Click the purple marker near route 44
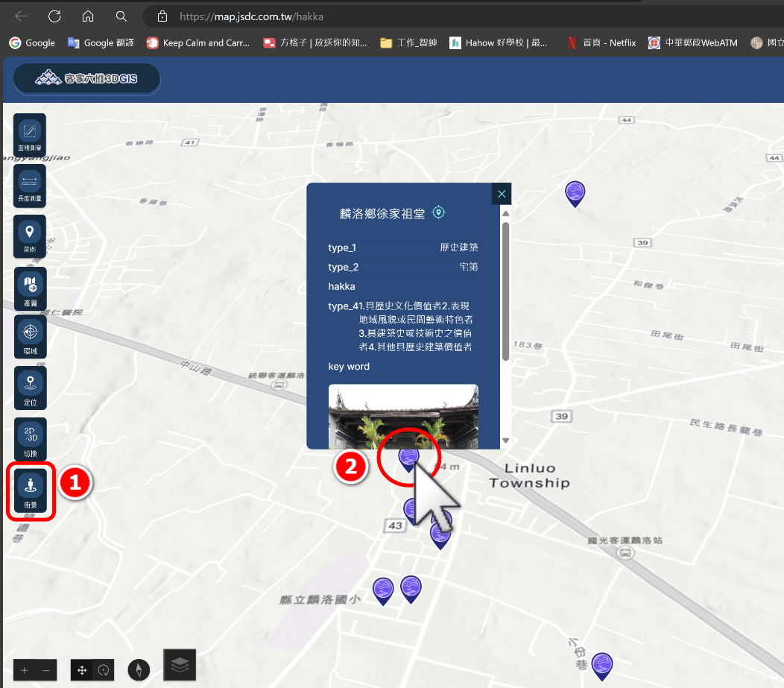The width and height of the screenshot is (784, 688). pyautogui.click(x=575, y=194)
